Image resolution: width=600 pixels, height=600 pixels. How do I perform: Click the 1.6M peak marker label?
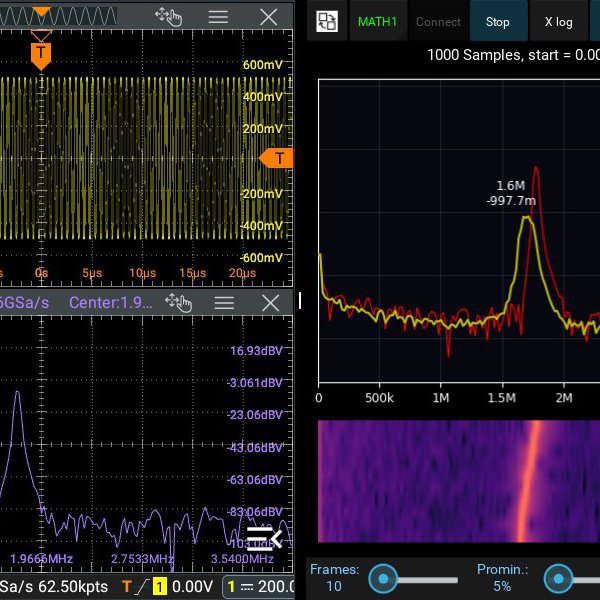pos(510,186)
